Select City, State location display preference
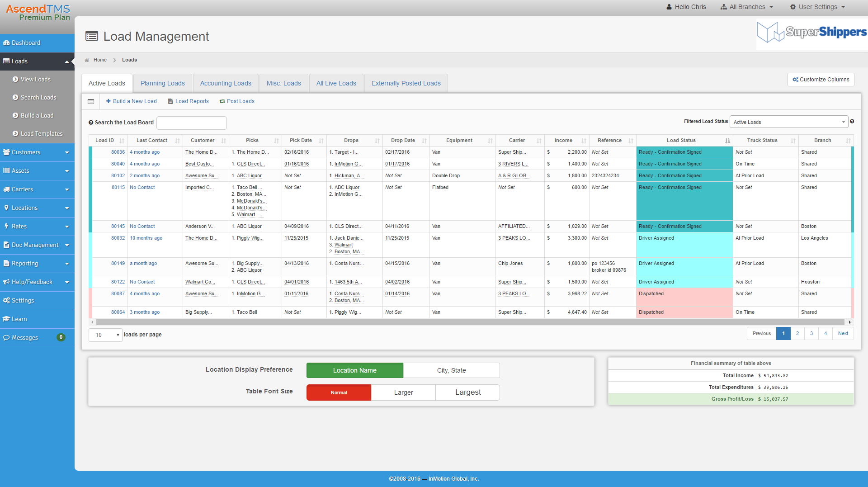Screen dimensions: 868x487 [x=451, y=370]
